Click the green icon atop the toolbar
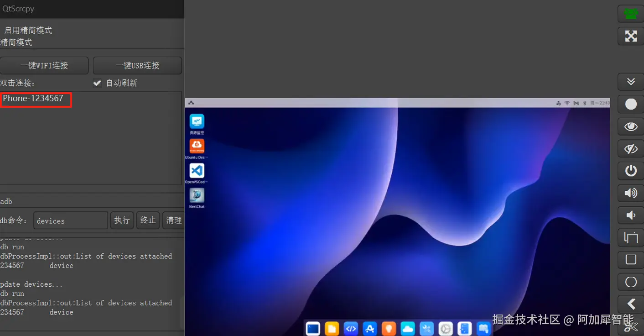The width and height of the screenshot is (644, 336). click(x=631, y=14)
